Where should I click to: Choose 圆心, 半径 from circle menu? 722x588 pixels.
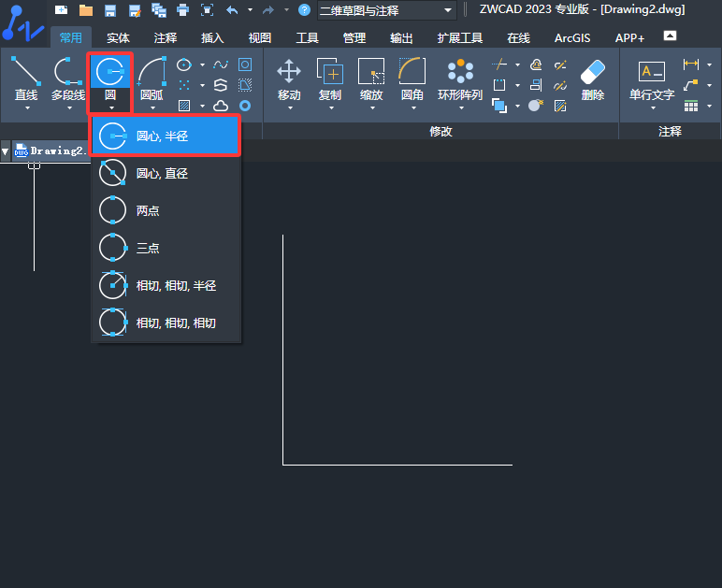coord(166,136)
